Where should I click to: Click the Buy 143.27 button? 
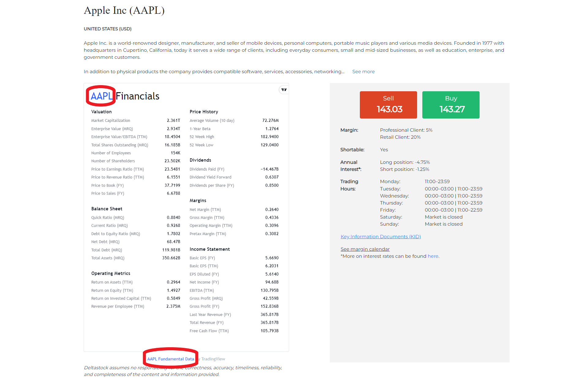[x=450, y=105]
